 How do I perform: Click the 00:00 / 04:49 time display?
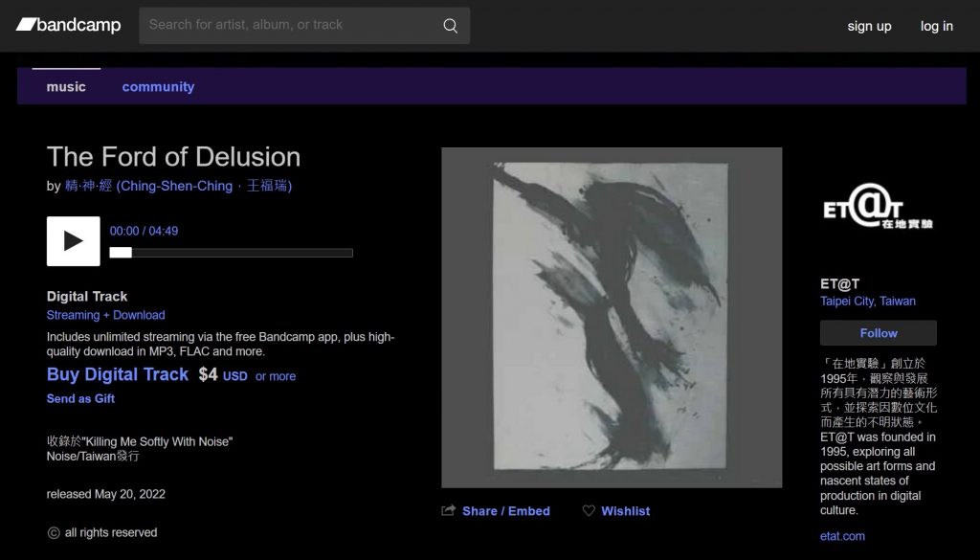[x=144, y=232]
